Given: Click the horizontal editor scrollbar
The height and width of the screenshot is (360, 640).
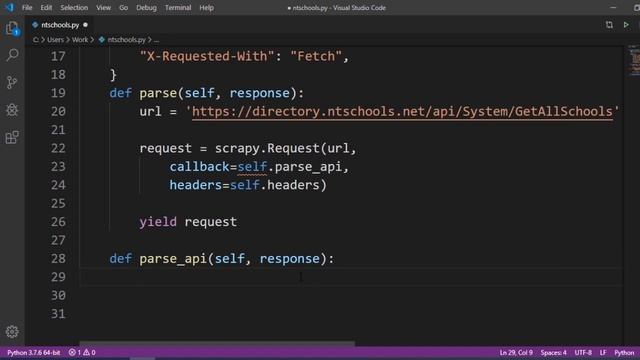Looking at the screenshot, I should pyautogui.click(x=217, y=343).
